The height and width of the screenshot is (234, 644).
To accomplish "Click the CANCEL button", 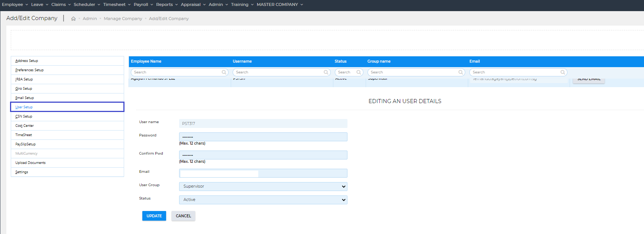I will 184,216.
